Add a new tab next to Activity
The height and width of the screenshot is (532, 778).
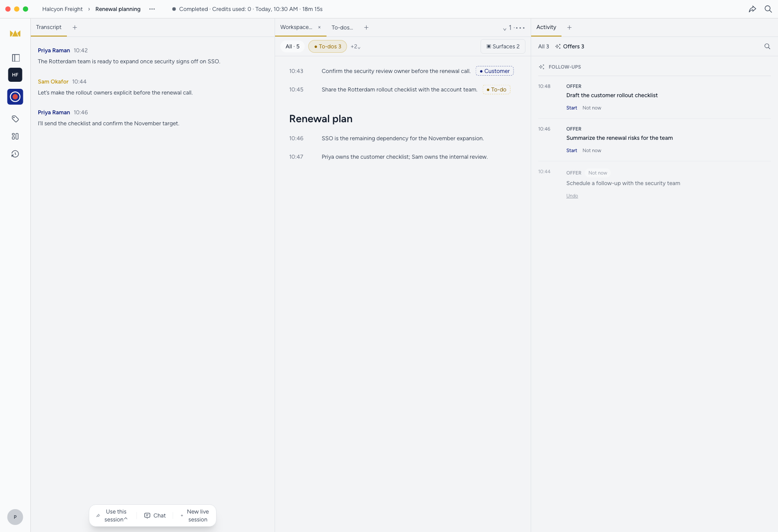click(569, 27)
